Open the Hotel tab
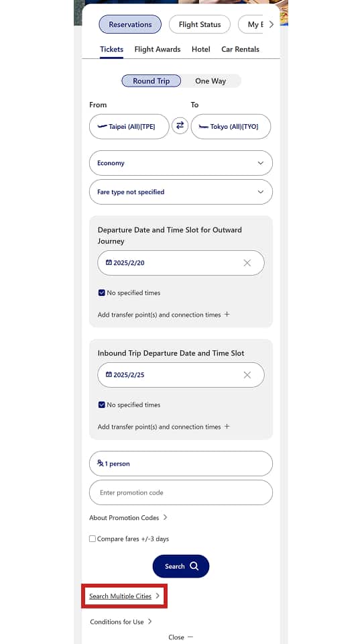 (x=201, y=49)
